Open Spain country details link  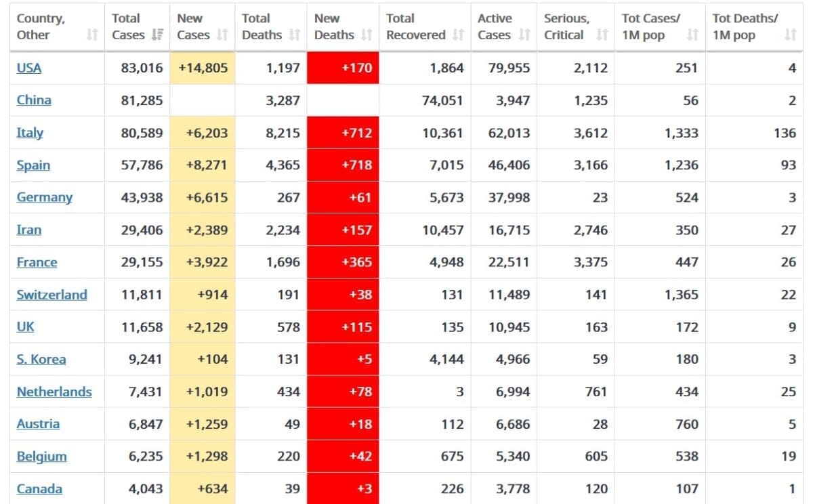pos(33,165)
